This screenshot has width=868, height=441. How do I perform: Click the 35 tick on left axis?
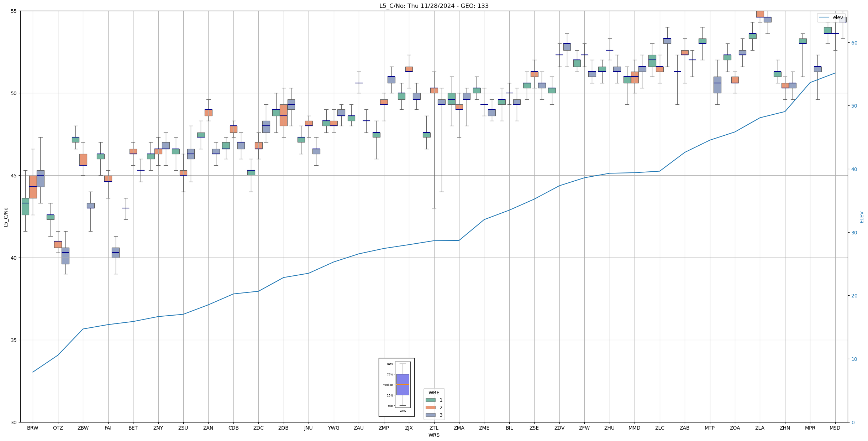[x=14, y=340]
